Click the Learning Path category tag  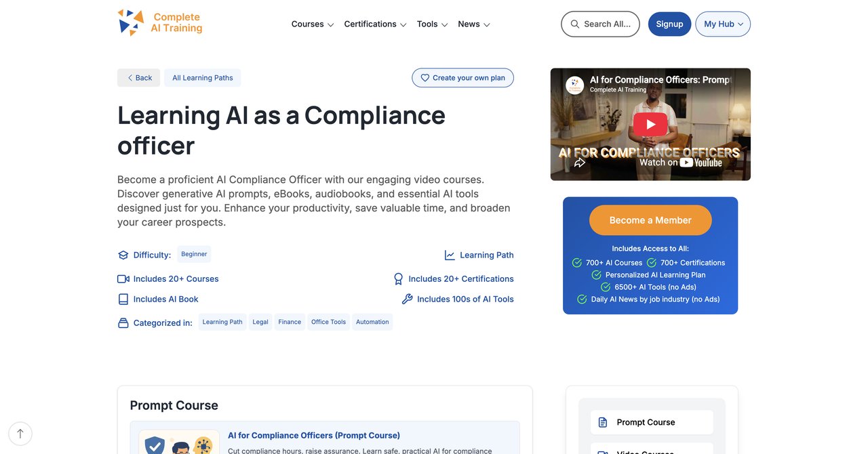tap(222, 322)
